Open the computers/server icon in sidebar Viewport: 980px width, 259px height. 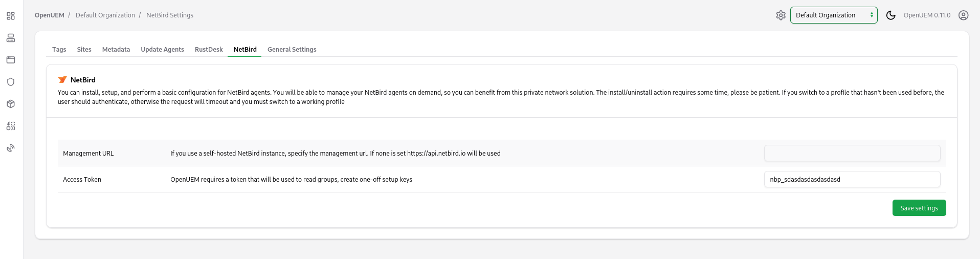point(11,38)
